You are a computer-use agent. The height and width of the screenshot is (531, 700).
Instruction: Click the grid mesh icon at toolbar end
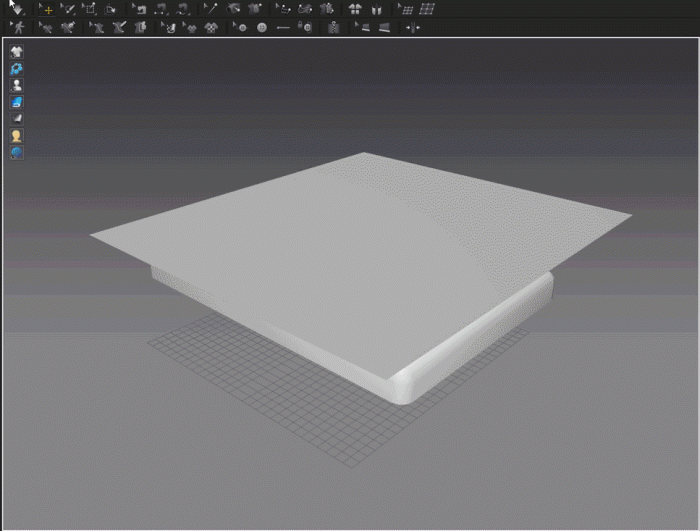427,9
